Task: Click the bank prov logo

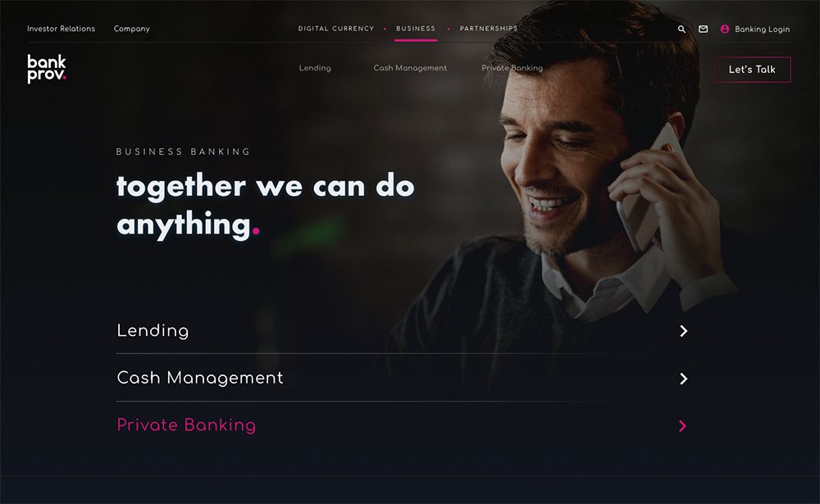Action: [x=47, y=69]
